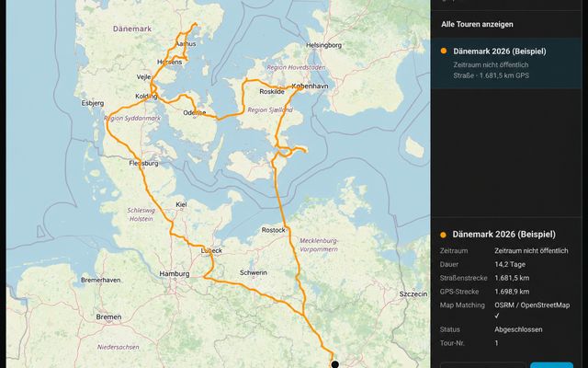Click the Bremerhaven label on the map

(x=101, y=280)
